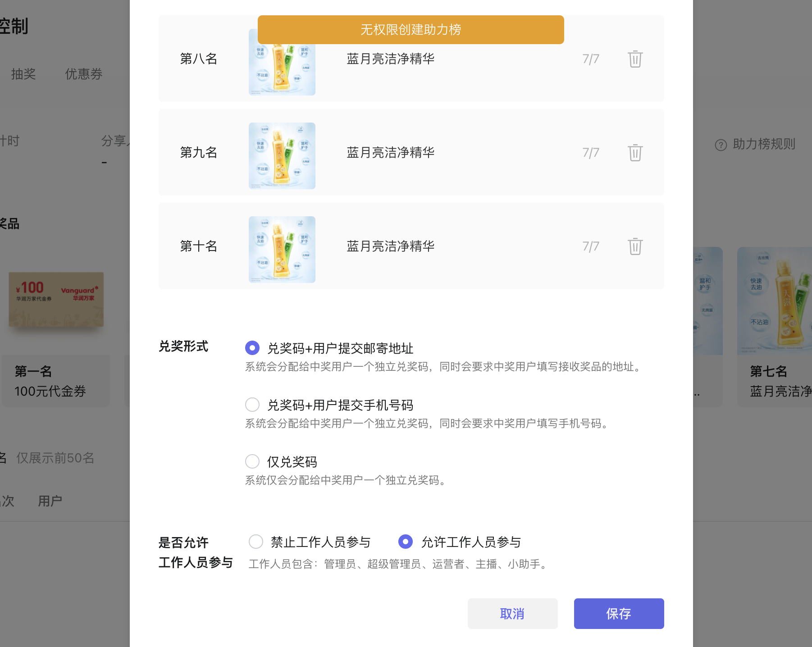Image resolution: width=812 pixels, height=647 pixels.
Task: Click 蓝月亮洁净精华 in the 第十名 row
Action: (391, 246)
